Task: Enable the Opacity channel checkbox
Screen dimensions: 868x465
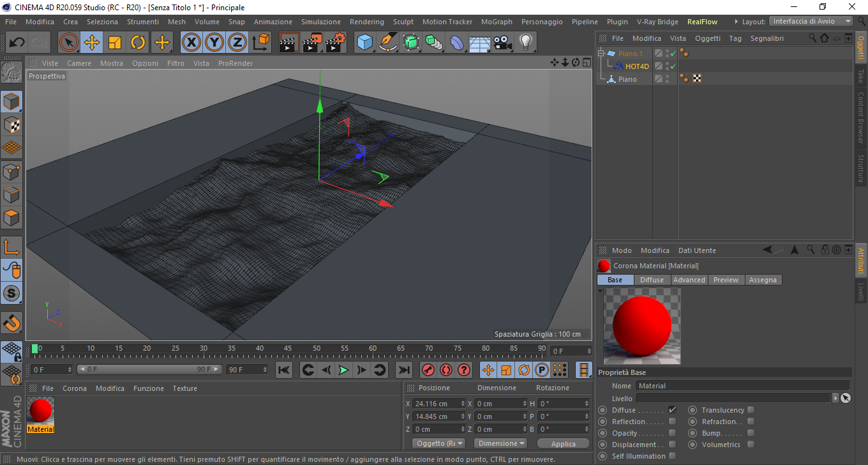Action: (672, 433)
